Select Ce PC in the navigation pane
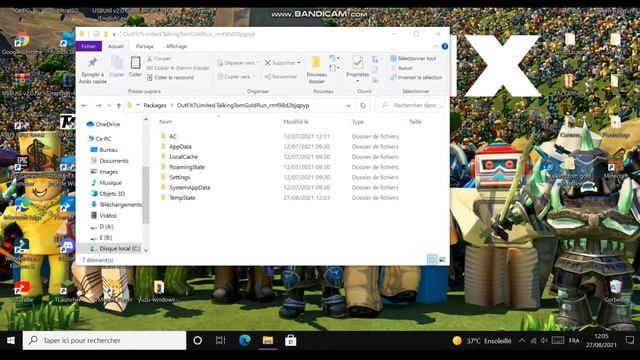640x360 pixels. 100,139
